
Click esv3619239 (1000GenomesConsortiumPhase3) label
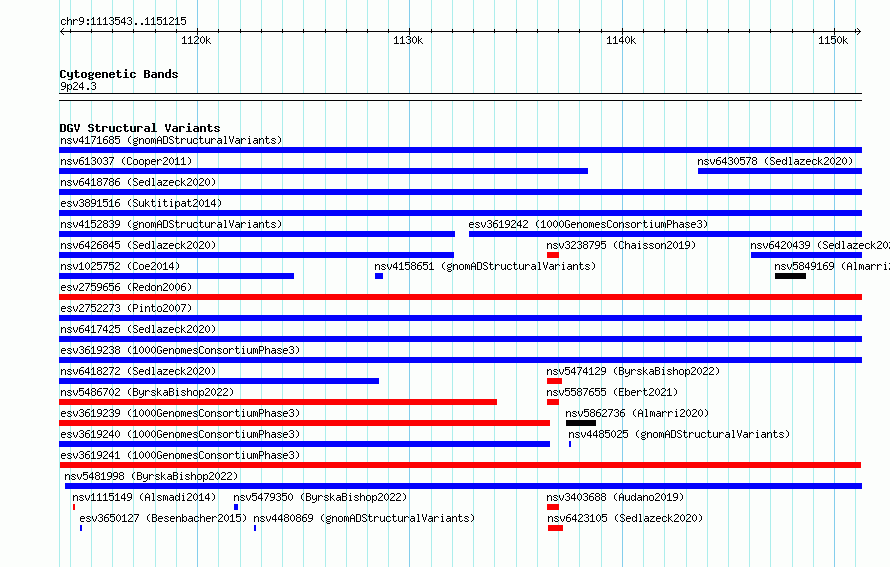pos(180,413)
